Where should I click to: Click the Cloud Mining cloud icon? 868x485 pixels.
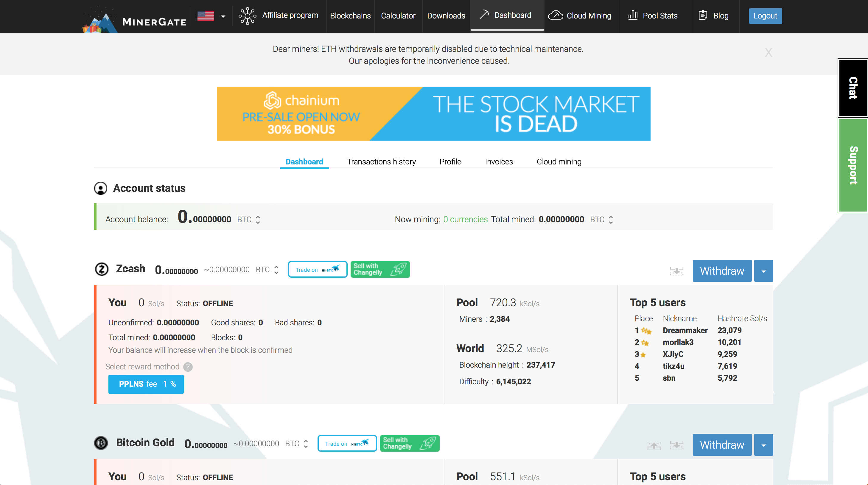tap(555, 15)
